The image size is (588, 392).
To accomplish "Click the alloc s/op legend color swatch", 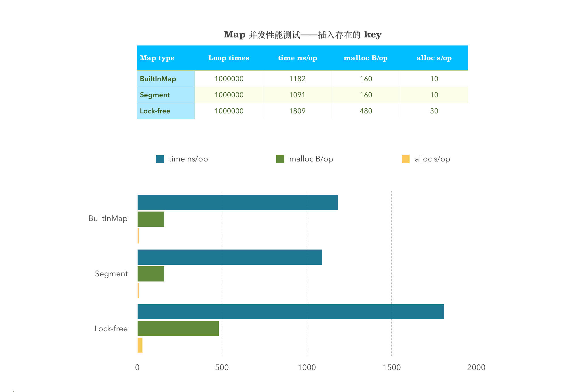I will click(406, 159).
